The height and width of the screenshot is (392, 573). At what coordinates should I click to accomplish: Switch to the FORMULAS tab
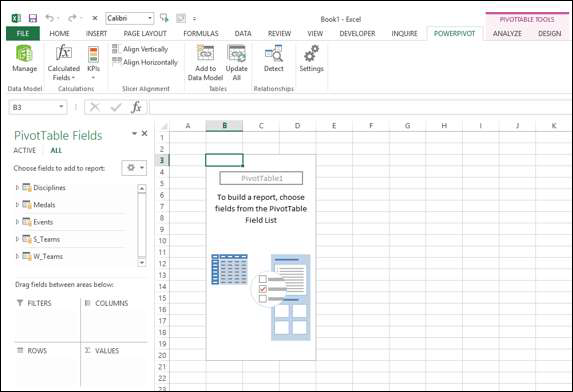click(201, 34)
